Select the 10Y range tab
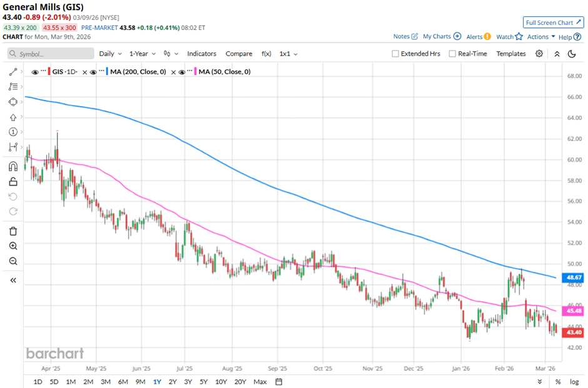The image size is (588, 388). pos(221,382)
